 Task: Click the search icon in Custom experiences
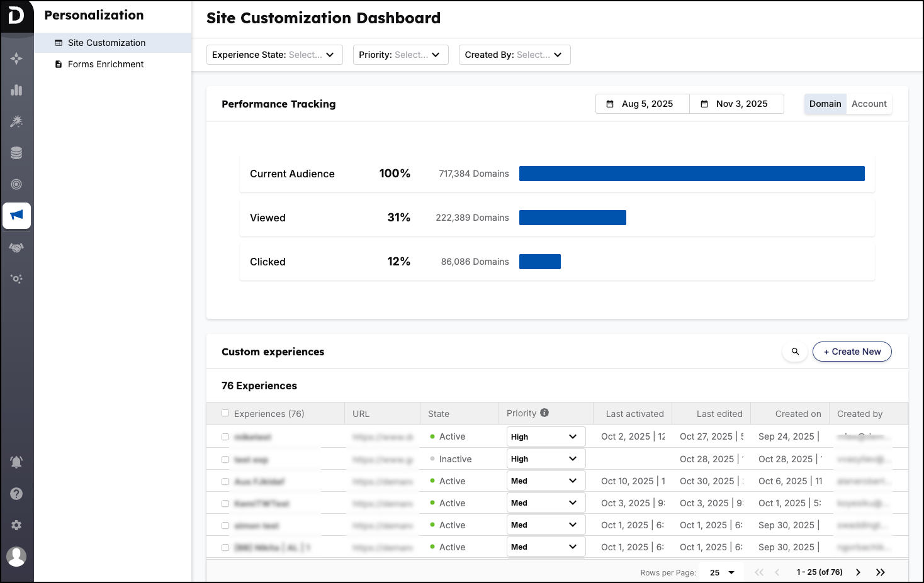point(795,352)
